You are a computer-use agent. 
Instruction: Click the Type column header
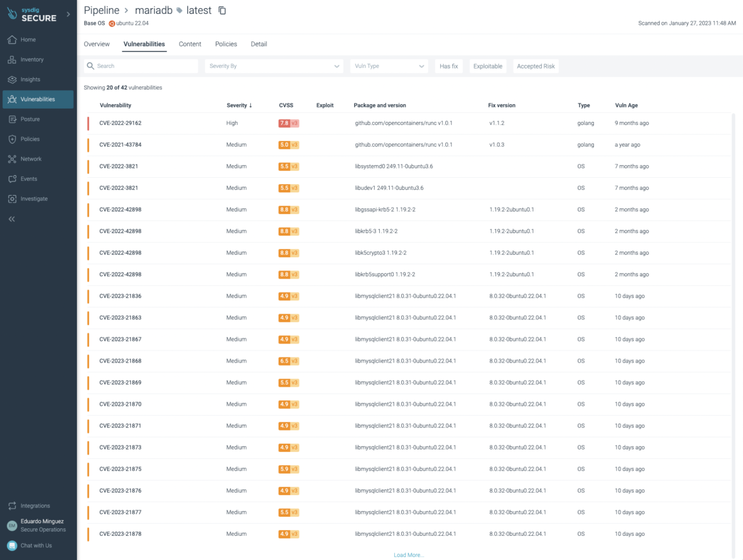pyautogui.click(x=584, y=105)
